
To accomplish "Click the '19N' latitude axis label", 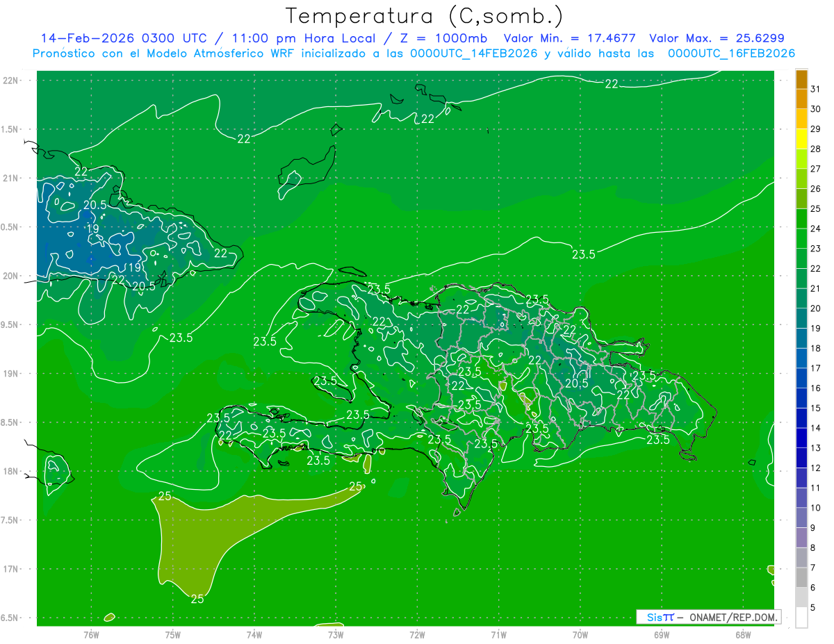I will point(12,373).
